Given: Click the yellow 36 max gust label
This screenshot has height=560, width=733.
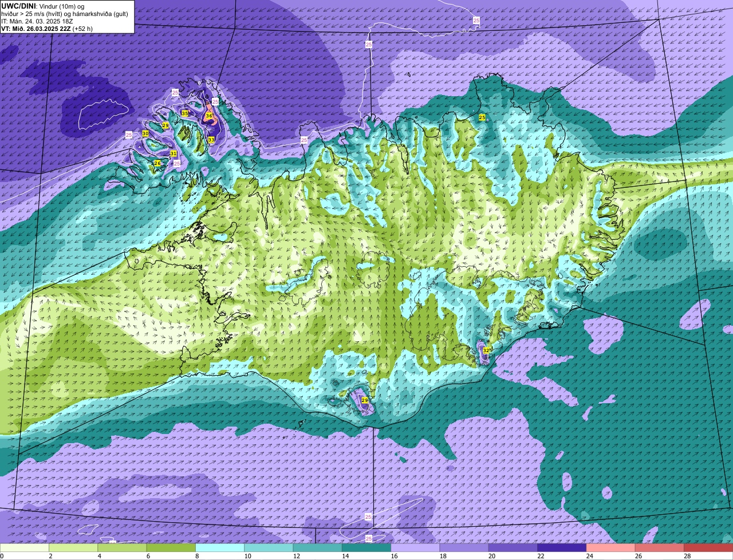Looking at the screenshot, I should pyautogui.click(x=209, y=116).
